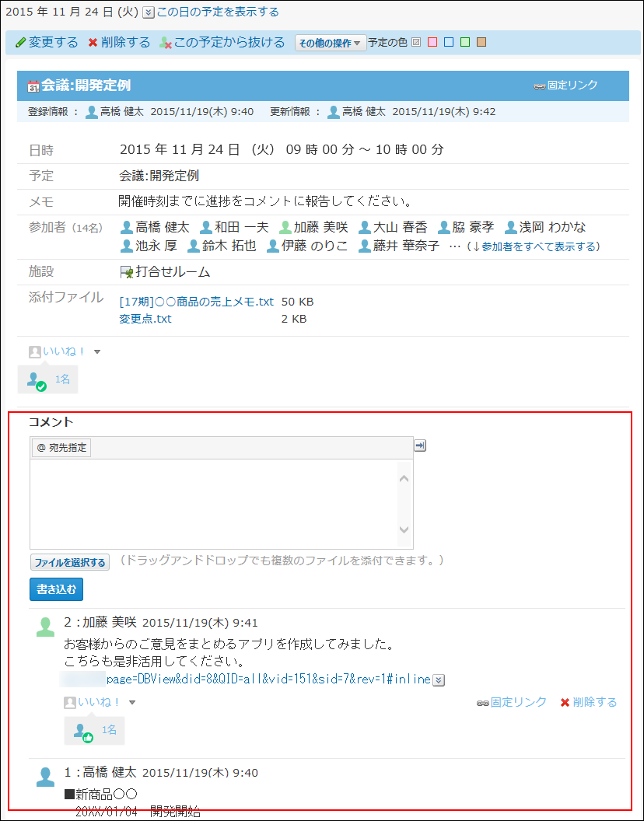Click the date dropdown icon beside 2015年11月24日
Viewport: 644px width, 821px height.
point(149,12)
